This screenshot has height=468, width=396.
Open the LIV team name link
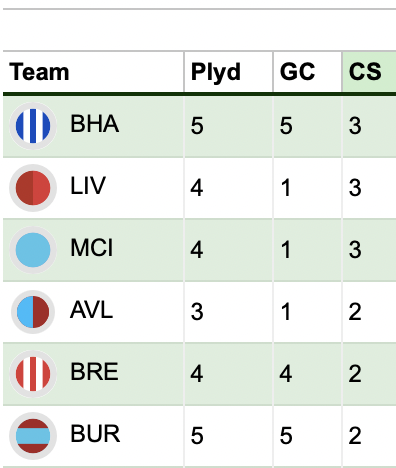click(x=88, y=186)
